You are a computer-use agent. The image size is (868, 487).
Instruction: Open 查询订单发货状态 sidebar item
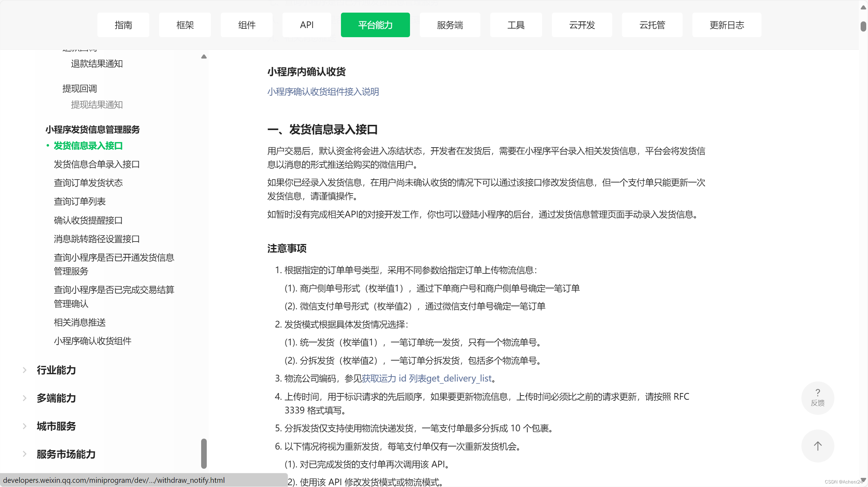click(x=88, y=183)
